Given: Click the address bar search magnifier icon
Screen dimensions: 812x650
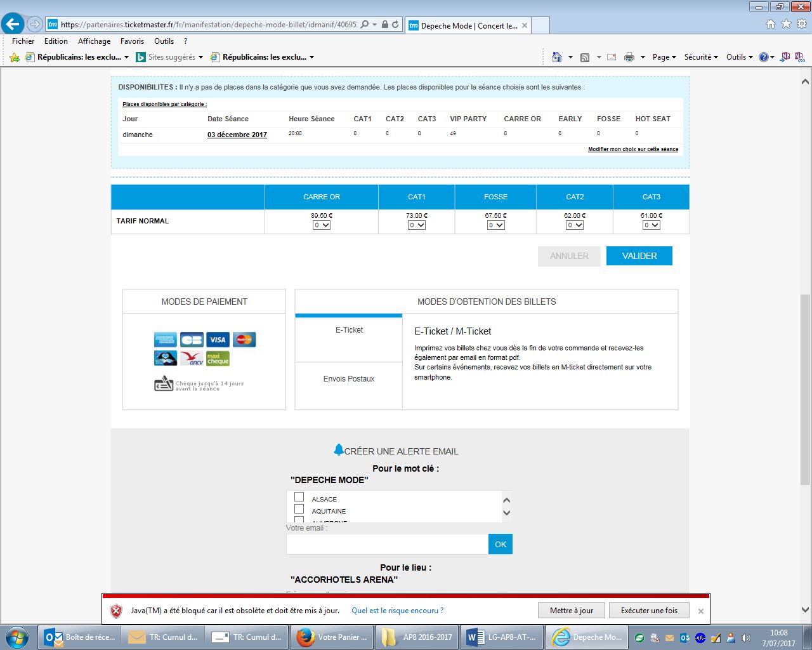Looking at the screenshot, I should tap(364, 25).
